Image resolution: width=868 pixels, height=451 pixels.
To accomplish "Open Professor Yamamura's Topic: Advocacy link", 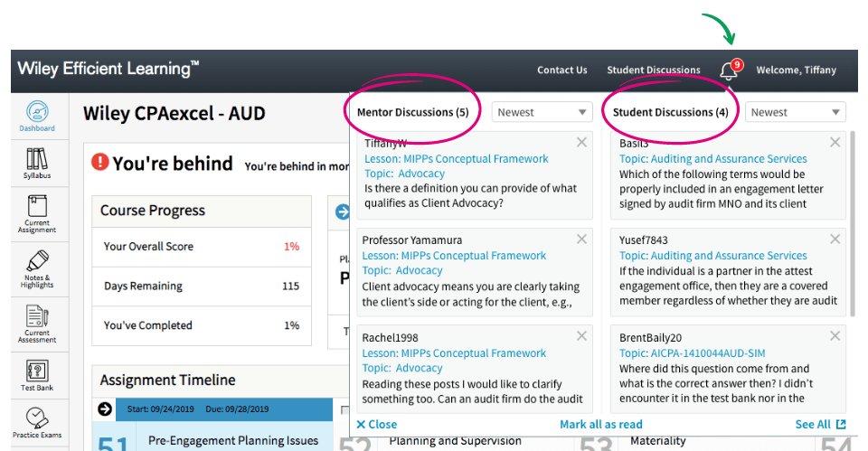I will [401, 270].
